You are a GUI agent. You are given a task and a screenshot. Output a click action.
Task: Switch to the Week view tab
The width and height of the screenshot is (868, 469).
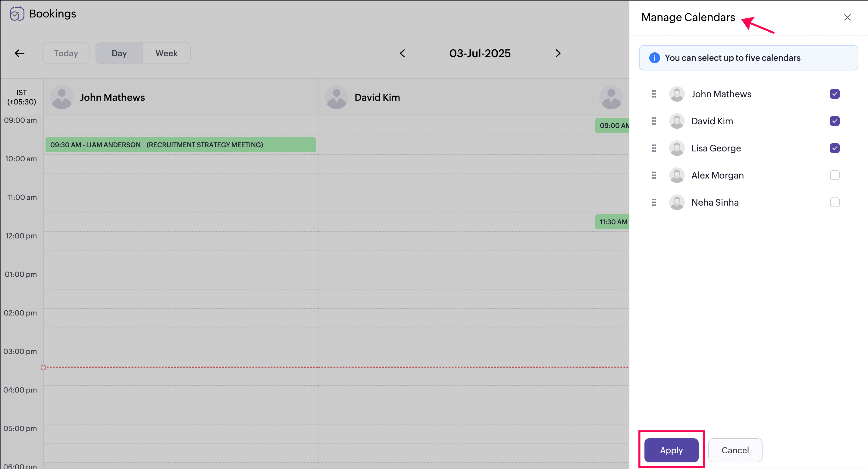(x=166, y=53)
